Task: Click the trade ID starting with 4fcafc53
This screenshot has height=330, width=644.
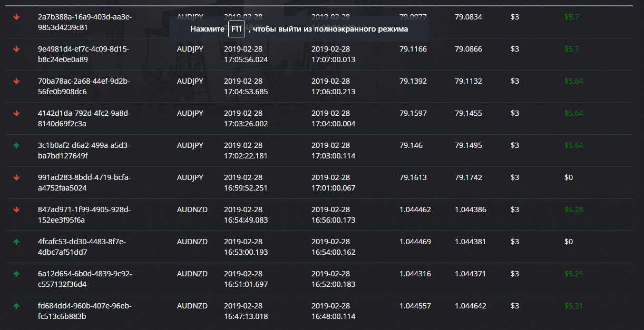Action: coord(83,247)
